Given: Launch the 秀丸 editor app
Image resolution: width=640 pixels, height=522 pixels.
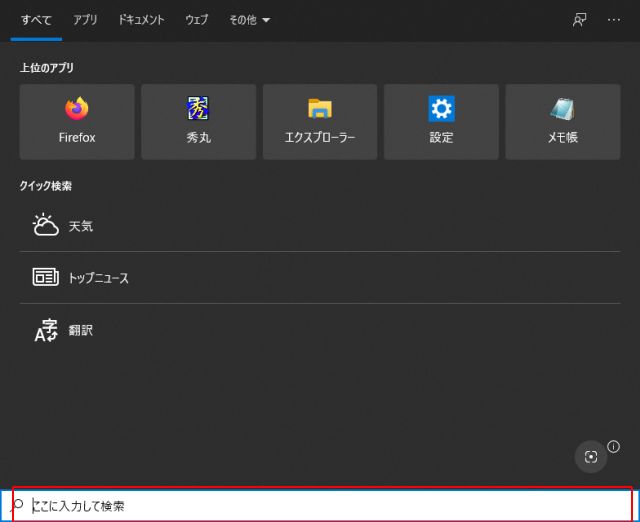Looking at the screenshot, I should (x=198, y=121).
